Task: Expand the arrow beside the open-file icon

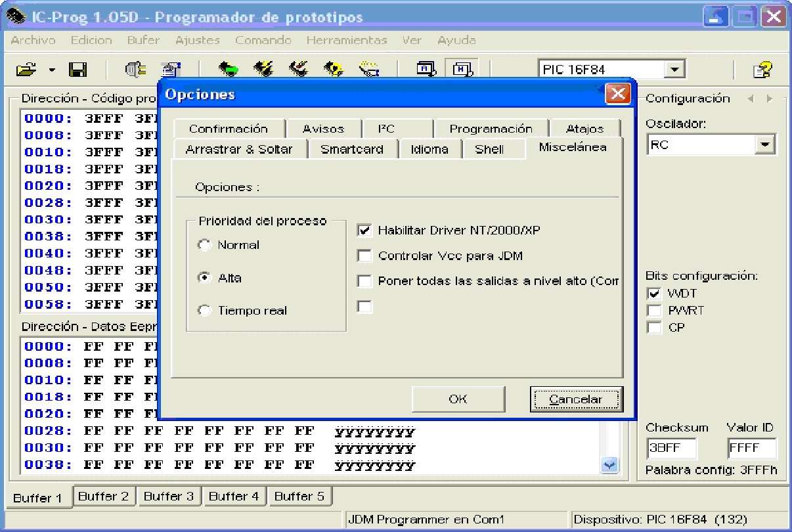Action: 53,70
